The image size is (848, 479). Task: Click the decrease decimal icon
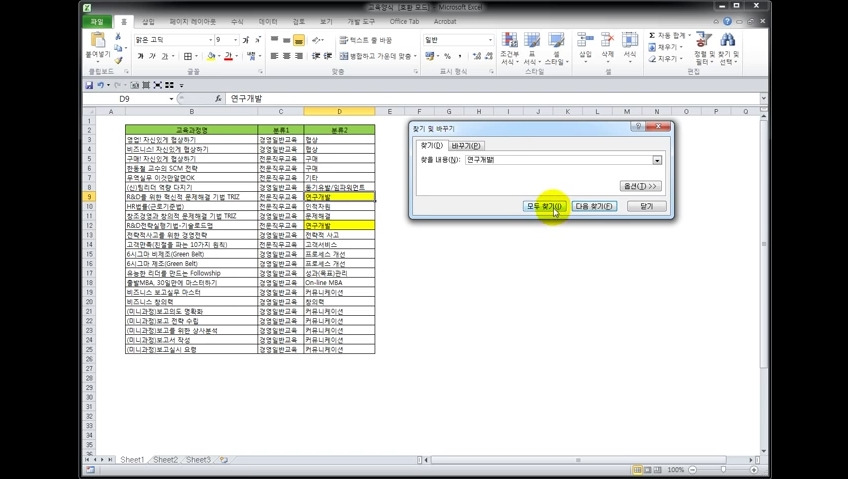tap(489, 56)
